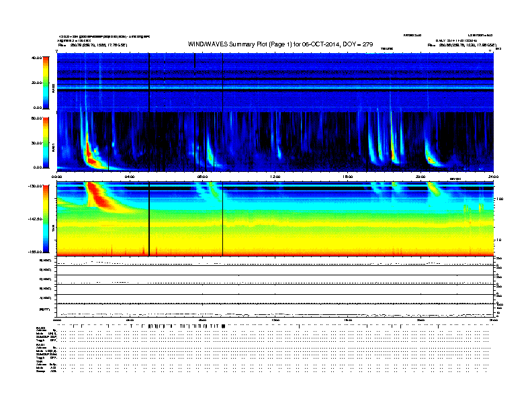Click the RAD1 color scale bar
Image resolution: width=532 pixels, height=411 pixels.
[x=46, y=143]
